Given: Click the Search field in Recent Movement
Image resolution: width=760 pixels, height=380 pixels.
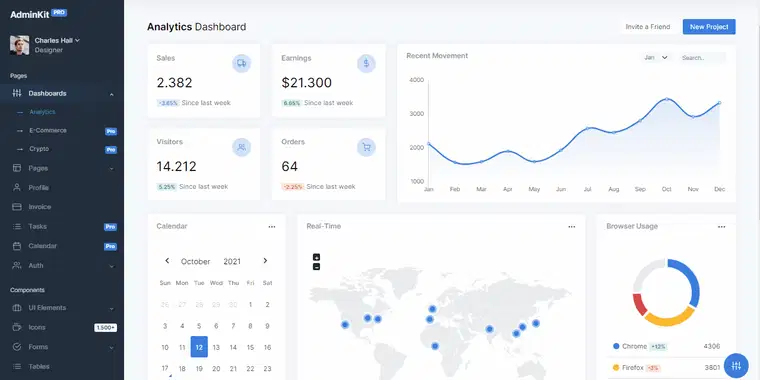Looking at the screenshot, I should [x=702, y=58].
